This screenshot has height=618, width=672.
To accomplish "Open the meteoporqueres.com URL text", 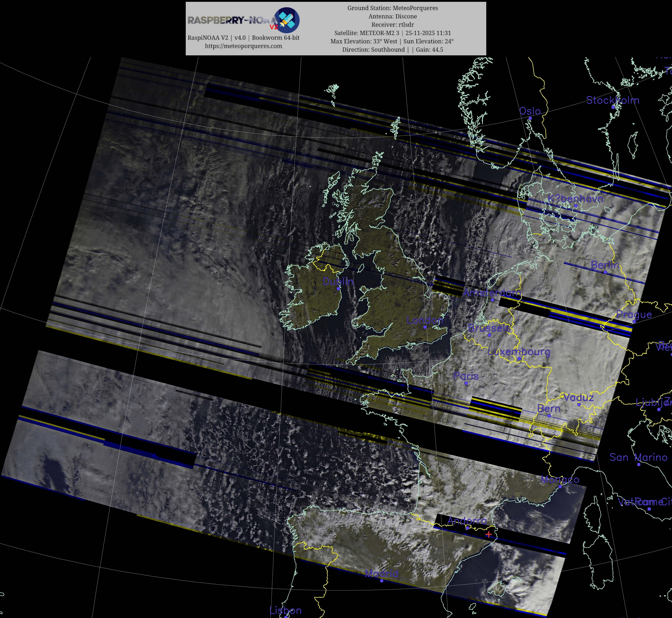I will click(x=243, y=46).
